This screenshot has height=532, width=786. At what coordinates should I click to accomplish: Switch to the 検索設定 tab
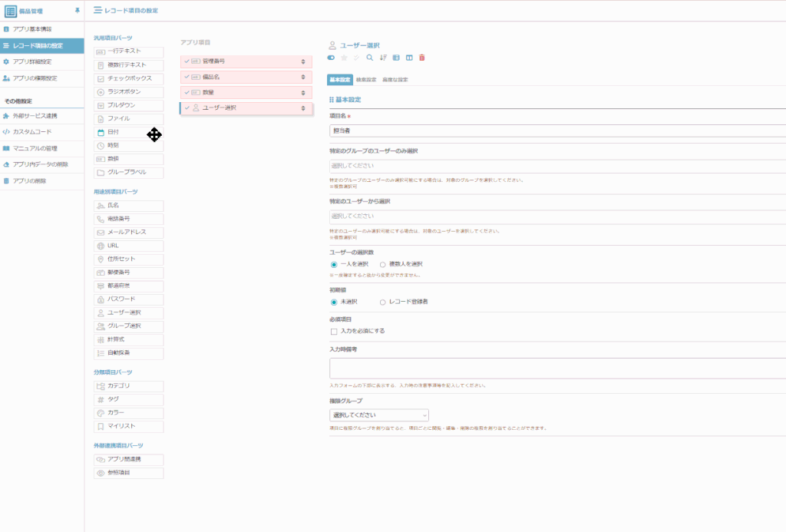[x=367, y=80]
